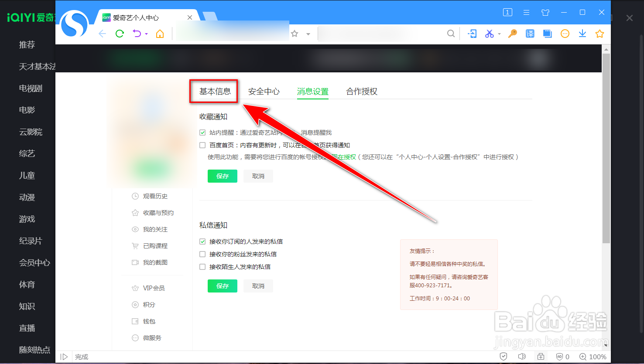This screenshot has height=364, width=644.
Task: Select 电影 in iQIYI app sidebar
Action: [27, 110]
